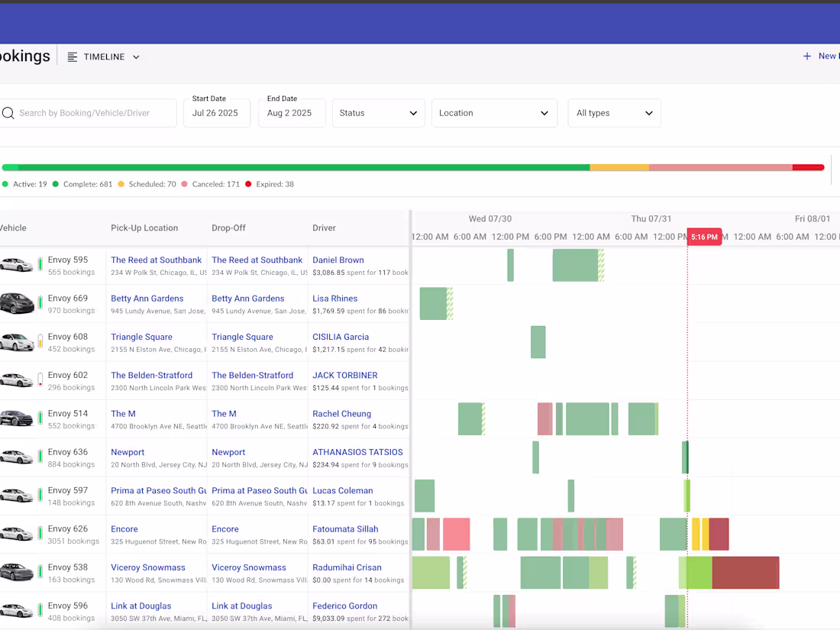Click the Envoy 602 vehicle name

(x=67, y=375)
